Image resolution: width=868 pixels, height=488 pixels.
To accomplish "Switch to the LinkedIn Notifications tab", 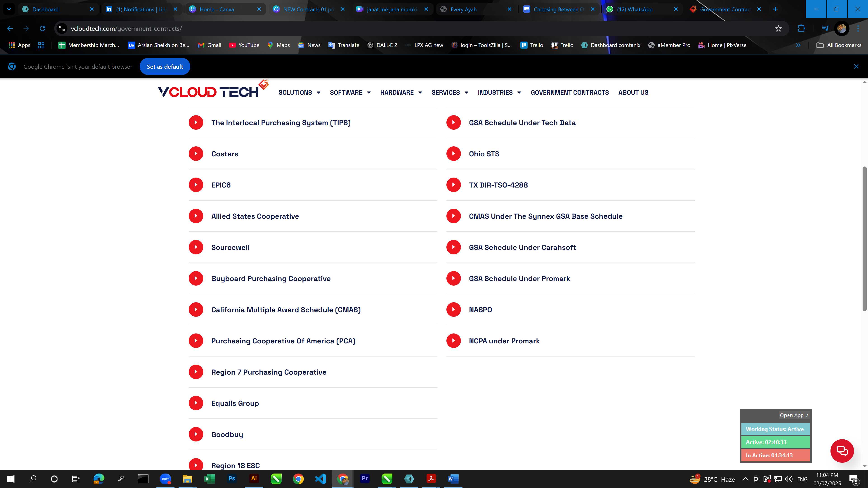I will click(x=142, y=9).
